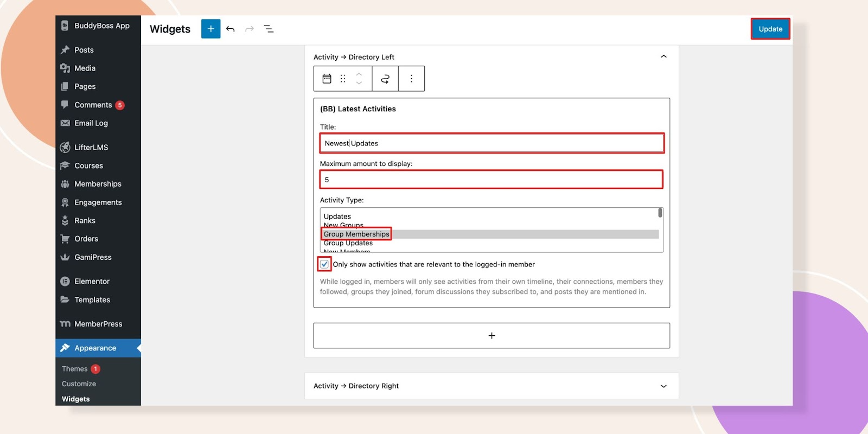Open the list view icon
868x434 pixels.
point(269,29)
